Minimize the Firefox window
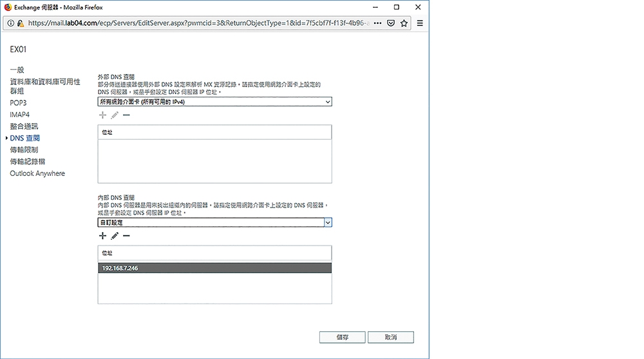 [375, 7]
